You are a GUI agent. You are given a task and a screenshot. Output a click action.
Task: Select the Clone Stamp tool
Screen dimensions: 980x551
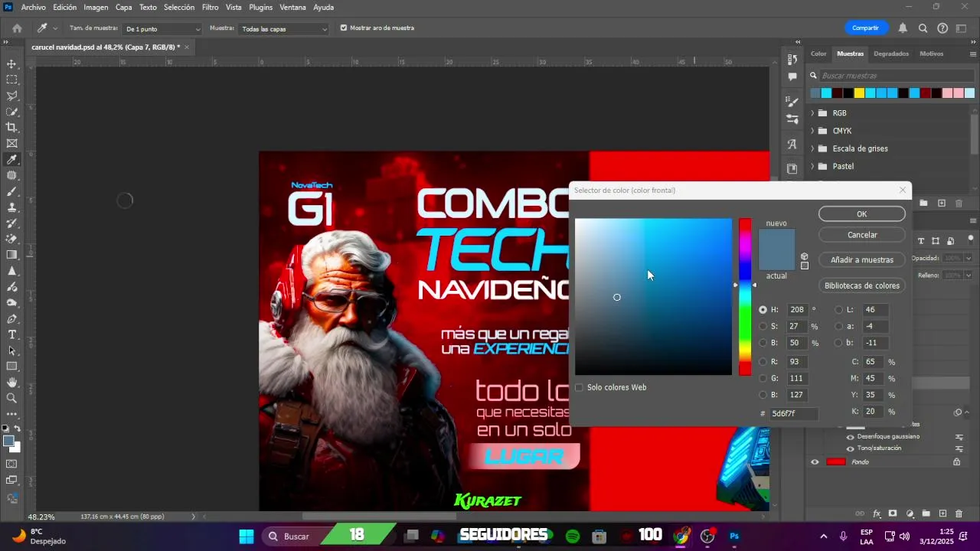(11, 207)
